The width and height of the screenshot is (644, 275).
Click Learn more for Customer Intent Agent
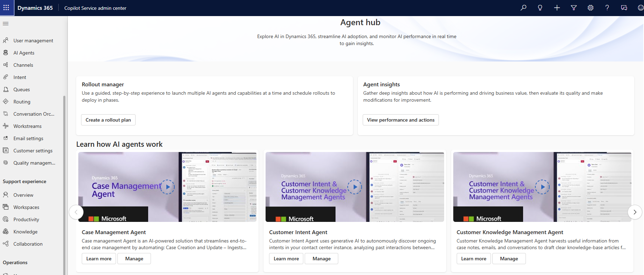click(x=286, y=259)
